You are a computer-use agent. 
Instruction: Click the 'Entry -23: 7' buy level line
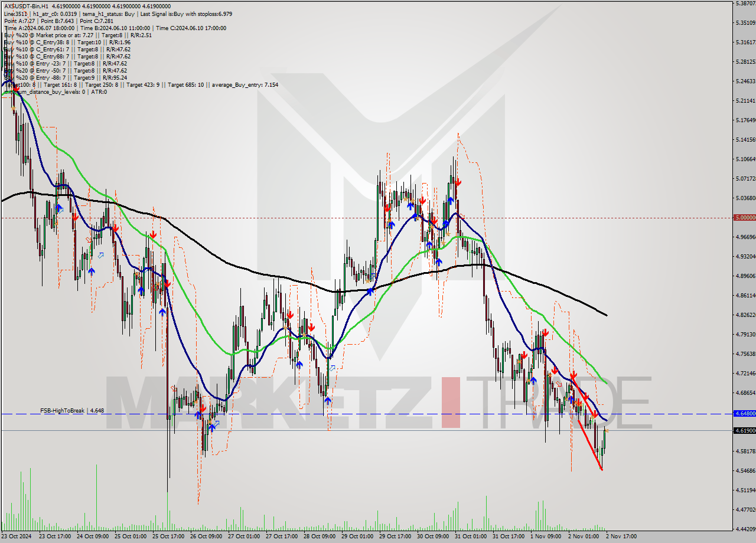click(x=66, y=63)
